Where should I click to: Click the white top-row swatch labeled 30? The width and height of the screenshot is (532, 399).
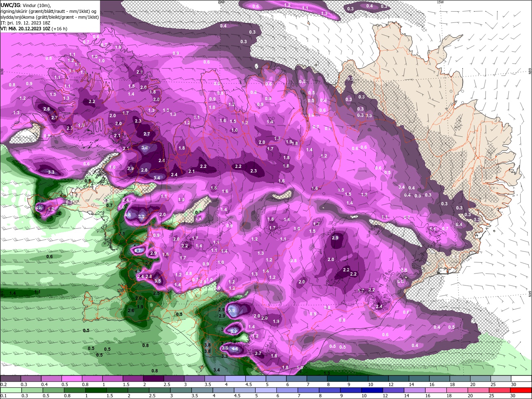click(521, 379)
